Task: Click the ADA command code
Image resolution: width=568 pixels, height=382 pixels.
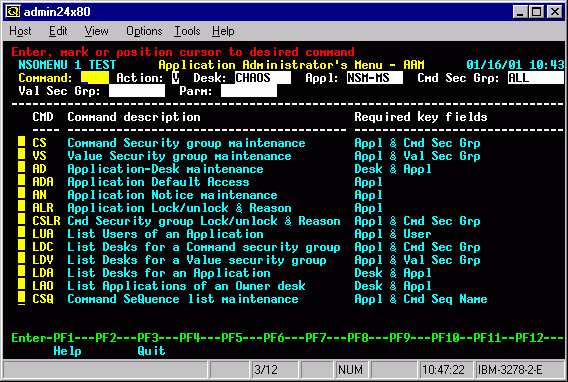Action: (x=43, y=182)
